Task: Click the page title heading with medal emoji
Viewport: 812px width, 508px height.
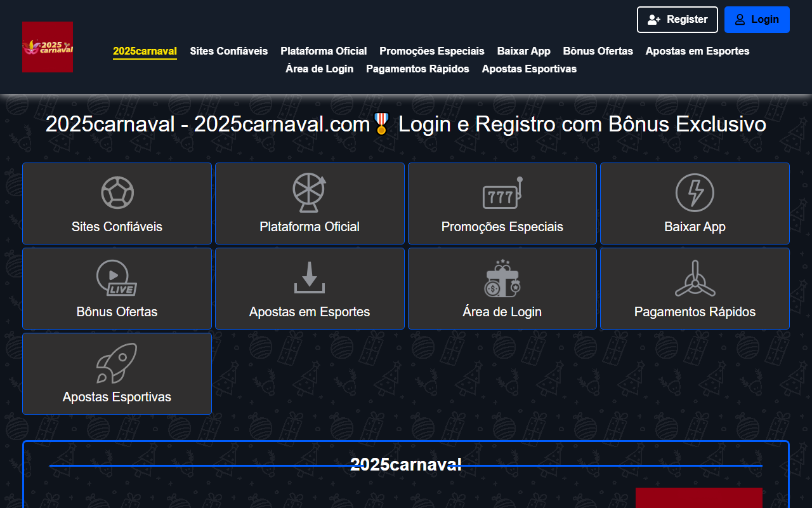Action: point(406,124)
